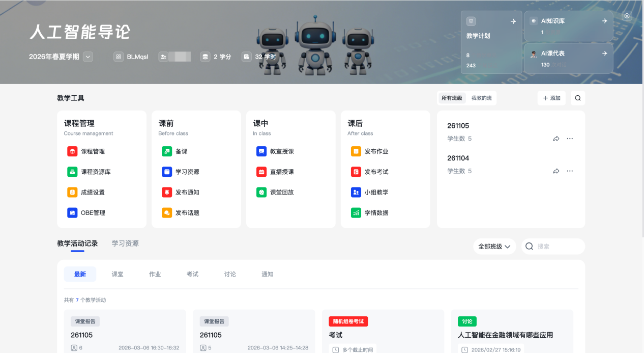The height and width of the screenshot is (353, 644).
Task: Open the 全部班级 dropdown
Action: click(x=494, y=246)
